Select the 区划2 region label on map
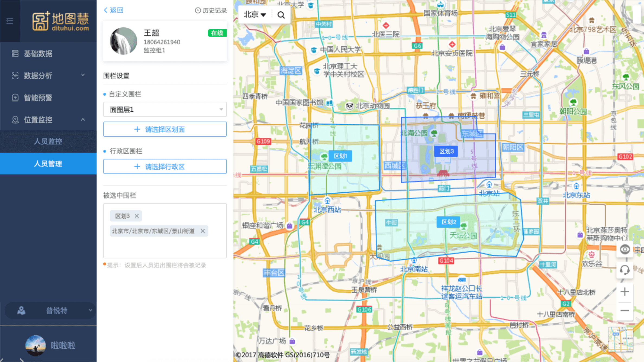Viewport: 644px width, 362px height. (449, 222)
